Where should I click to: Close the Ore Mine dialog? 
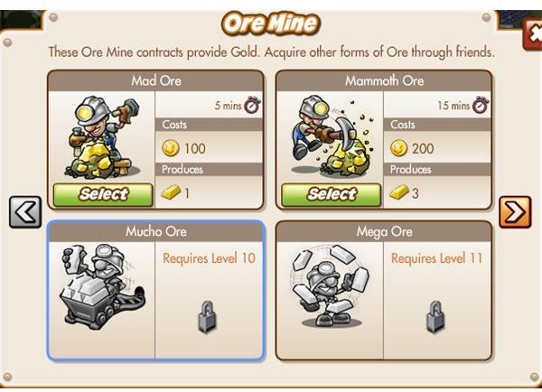(x=534, y=34)
